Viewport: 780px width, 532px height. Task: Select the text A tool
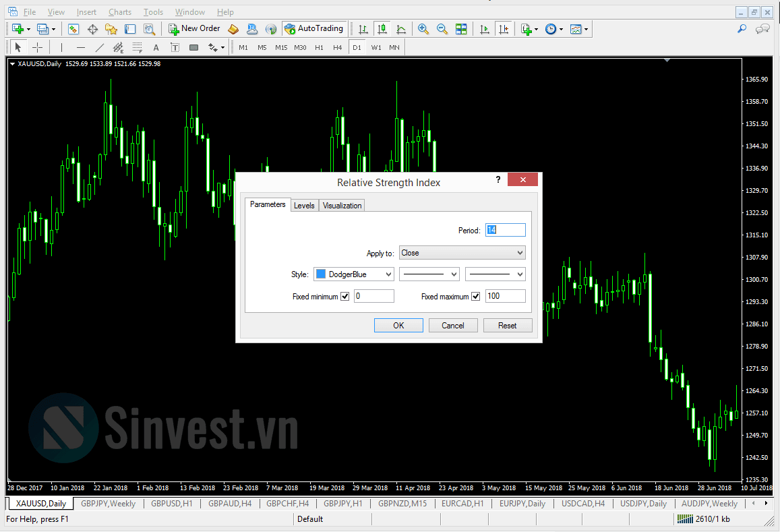tap(156, 48)
